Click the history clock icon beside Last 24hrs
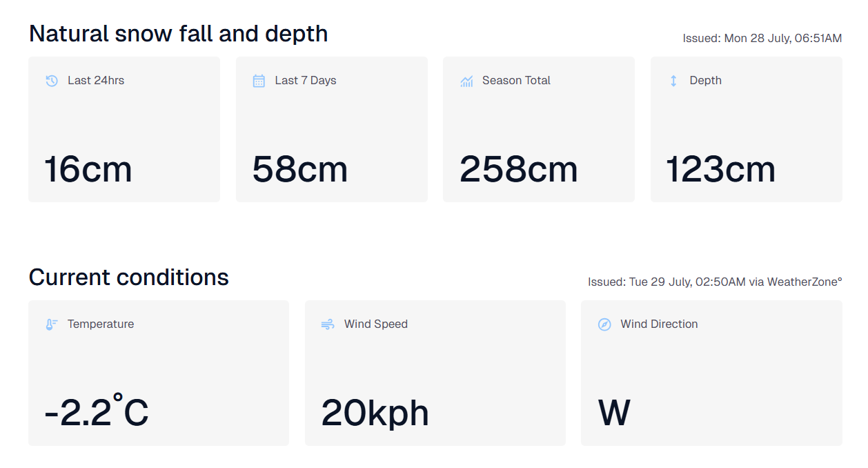 (x=52, y=81)
